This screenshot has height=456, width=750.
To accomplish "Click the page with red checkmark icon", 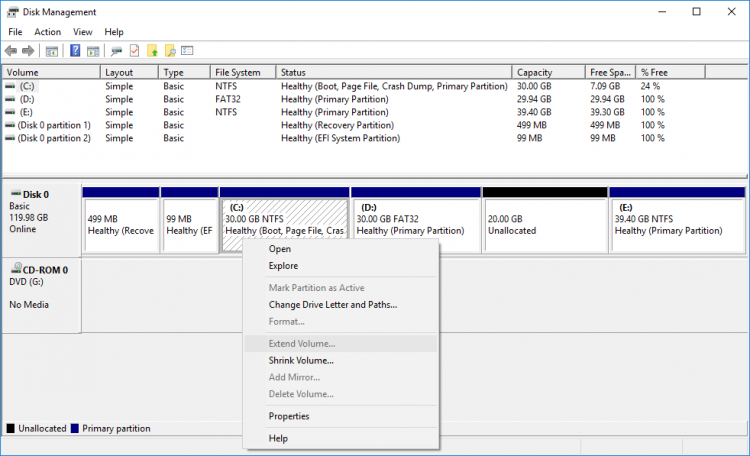I will pyautogui.click(x=134, y=50).
